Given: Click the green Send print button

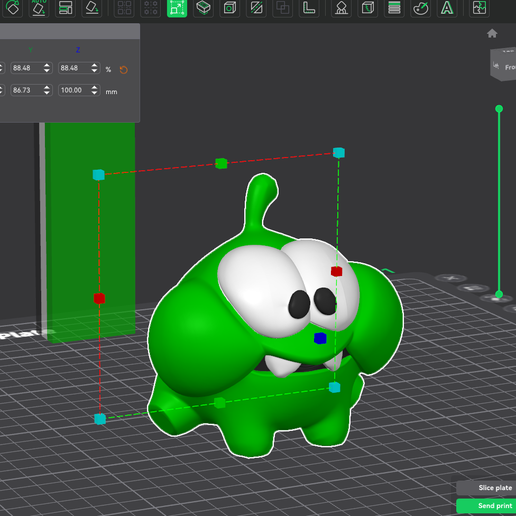Looking at the screenshot, I should tap(487, 506).
